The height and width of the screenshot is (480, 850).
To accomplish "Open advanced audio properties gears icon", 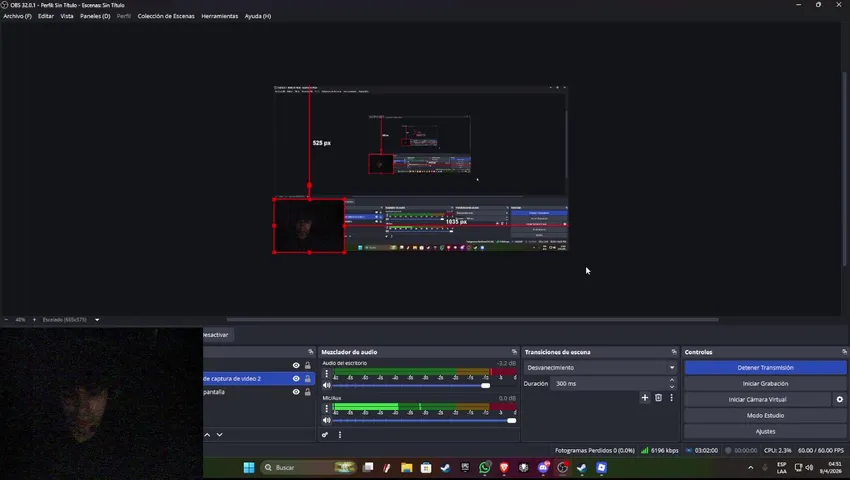I will [325, 435].
